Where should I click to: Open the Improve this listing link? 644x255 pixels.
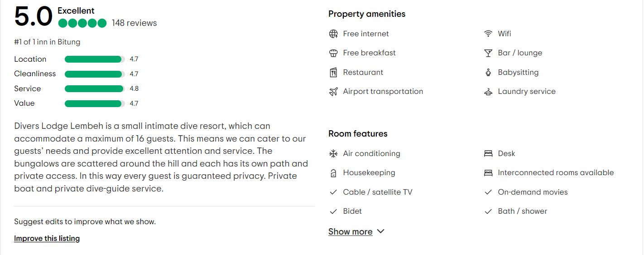(x=47, y=239)
